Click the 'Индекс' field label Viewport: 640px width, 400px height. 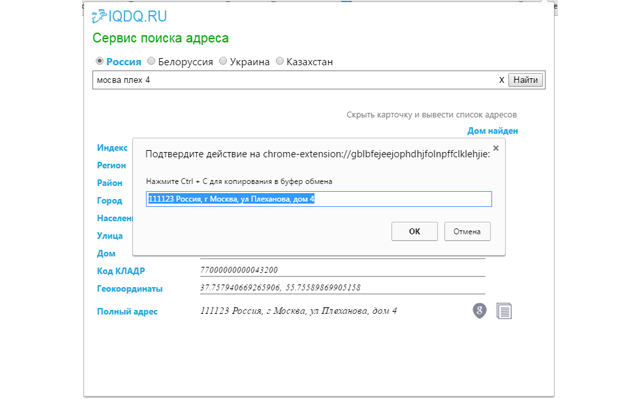click(112, 148)
